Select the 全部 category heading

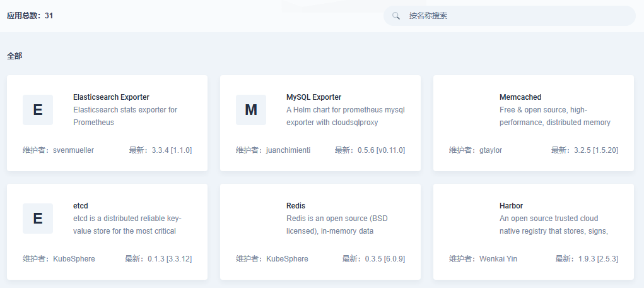(15, 56)
